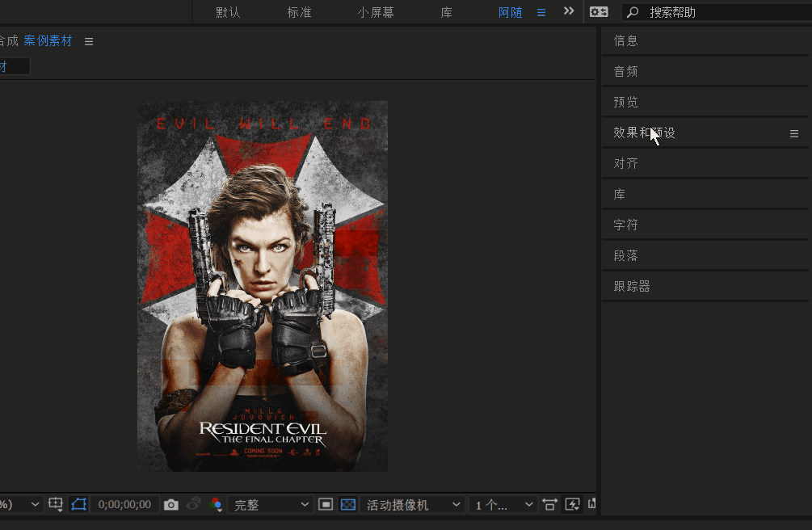812x530 pixels.
Task: Click the show snapshot eye icon
Action: click(x=194, y=503)
